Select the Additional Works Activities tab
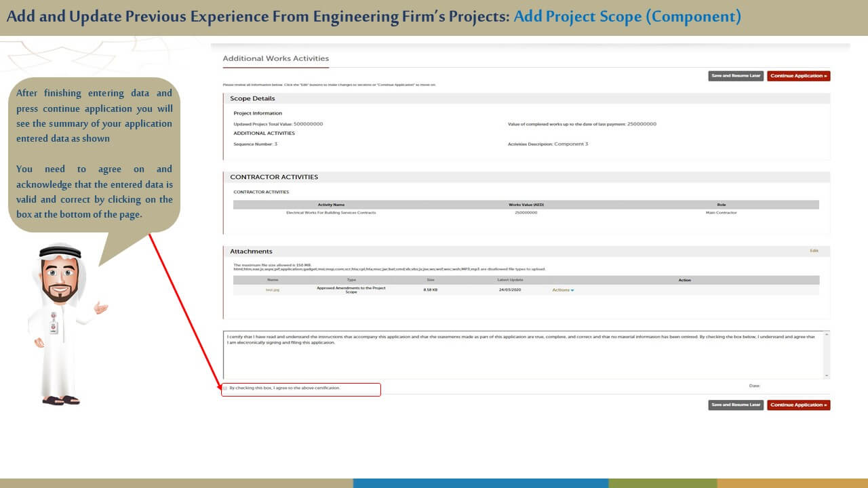 tap(275, 59)
